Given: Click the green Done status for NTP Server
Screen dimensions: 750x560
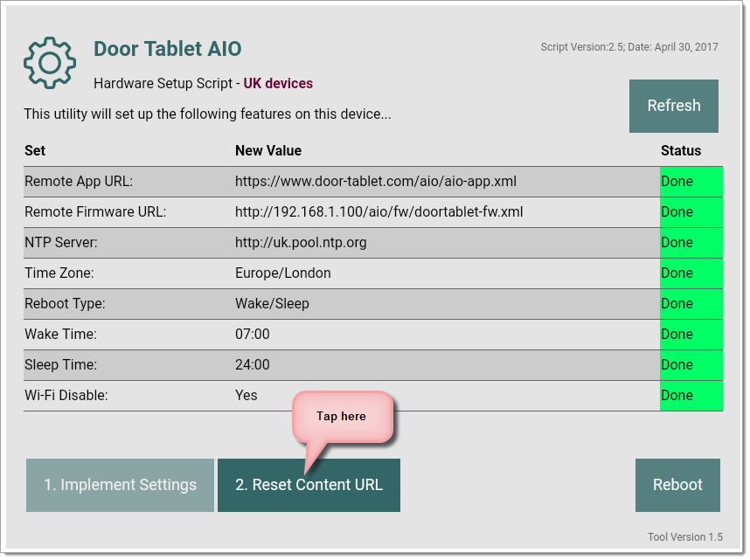Looking at the screenshot, I should [691, 243].
